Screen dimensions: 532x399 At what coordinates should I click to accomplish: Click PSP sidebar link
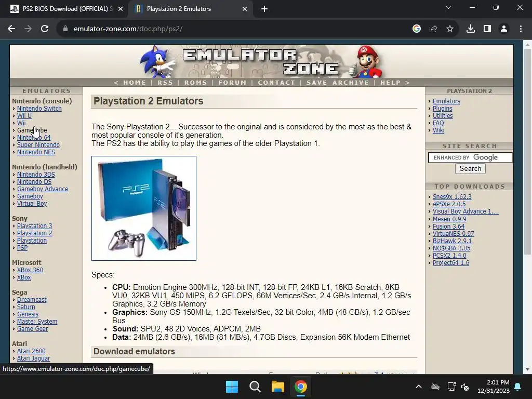(22, 248)
